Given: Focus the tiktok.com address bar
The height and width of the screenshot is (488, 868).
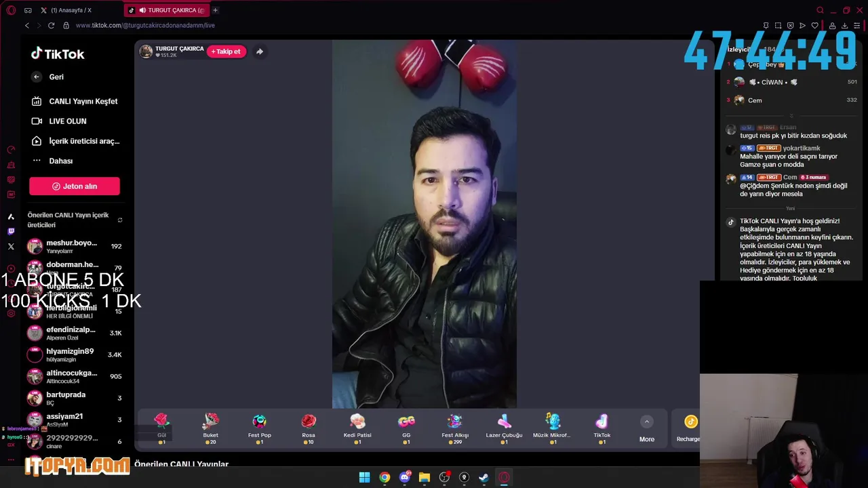Looking at the screenshot, I should [x=145, y=25].
